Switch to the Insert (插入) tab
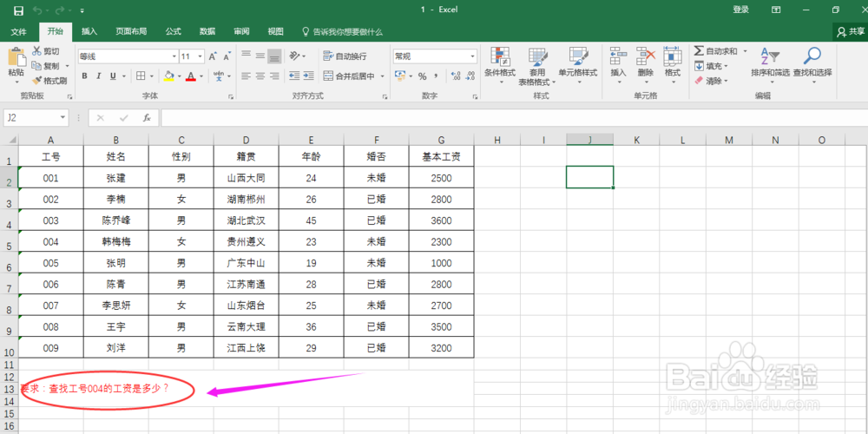 (89, 31)
